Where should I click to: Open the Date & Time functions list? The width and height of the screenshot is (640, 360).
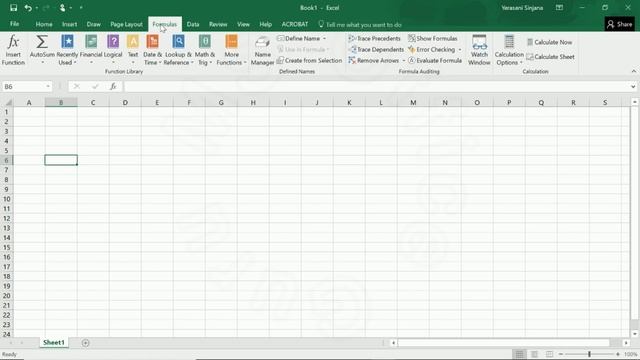pos(152,50)
